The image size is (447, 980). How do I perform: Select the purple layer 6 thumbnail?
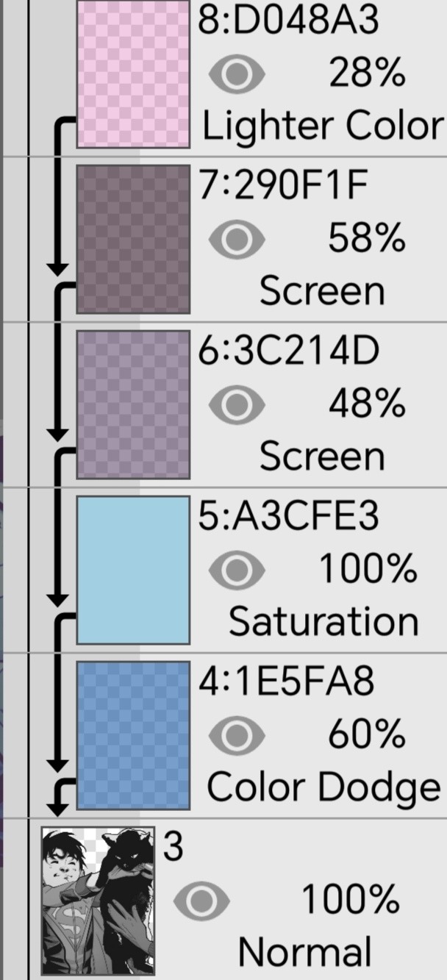[134, 404]
